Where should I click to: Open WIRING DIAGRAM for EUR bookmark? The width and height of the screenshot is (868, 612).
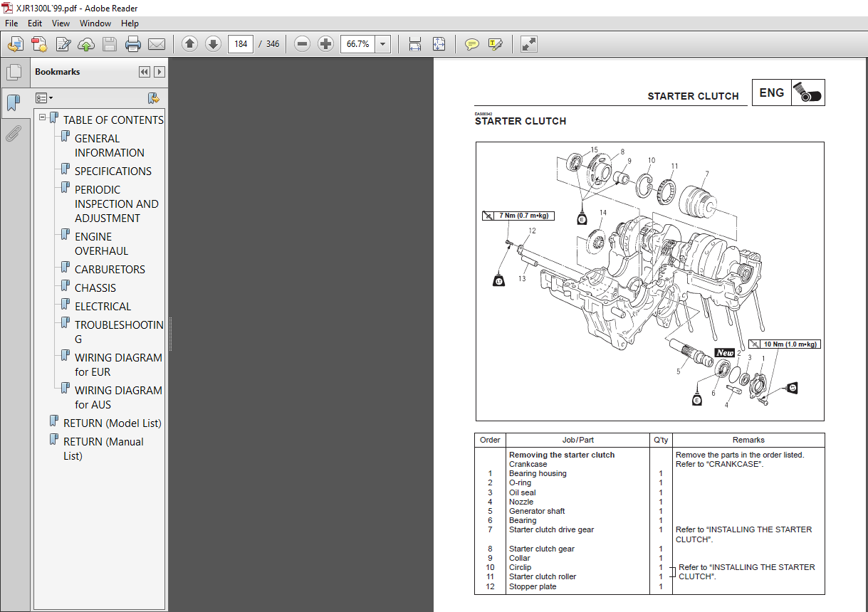coord(118,364)
